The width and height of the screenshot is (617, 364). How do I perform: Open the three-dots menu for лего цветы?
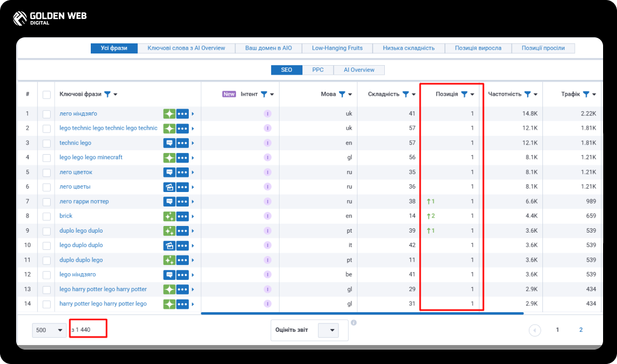click(x=183, y=187)
